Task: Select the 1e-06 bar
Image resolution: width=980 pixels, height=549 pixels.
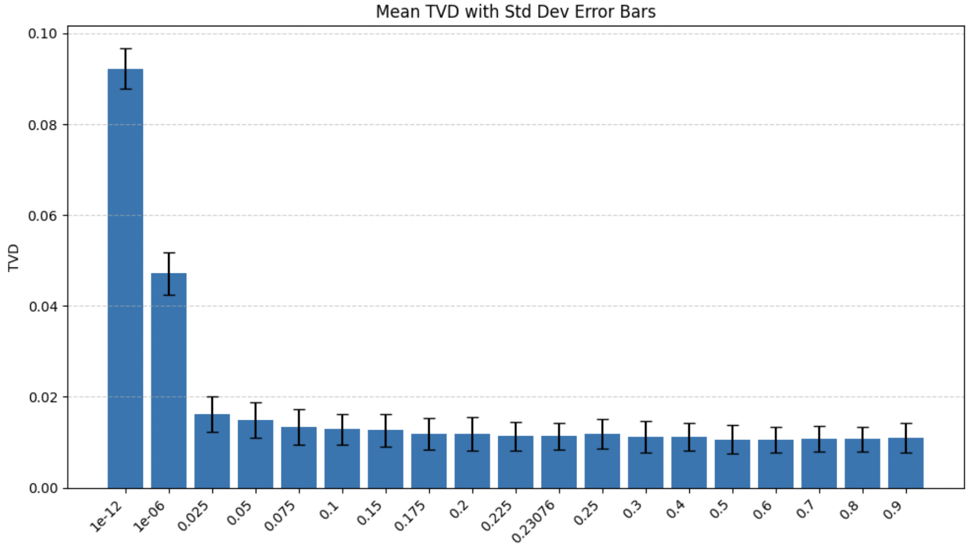Action: [169, 381]
